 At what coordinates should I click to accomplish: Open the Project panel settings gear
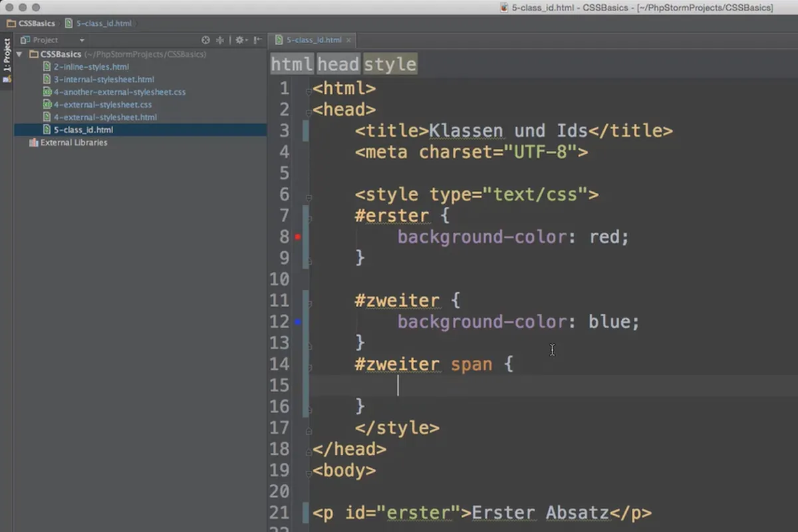pos(240,40)
